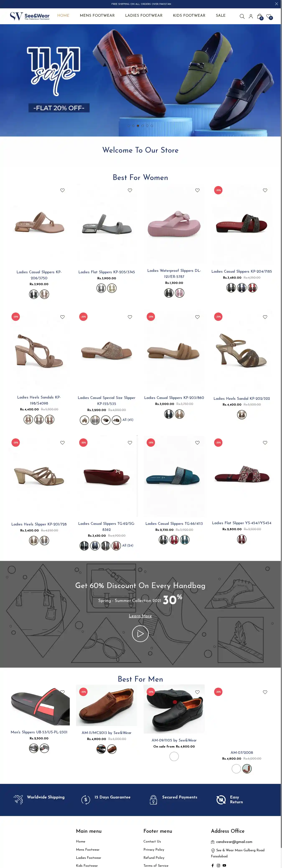Open the Facebook icon in footer
This screenshot has height=868, width=282.
tap(212, 865)
